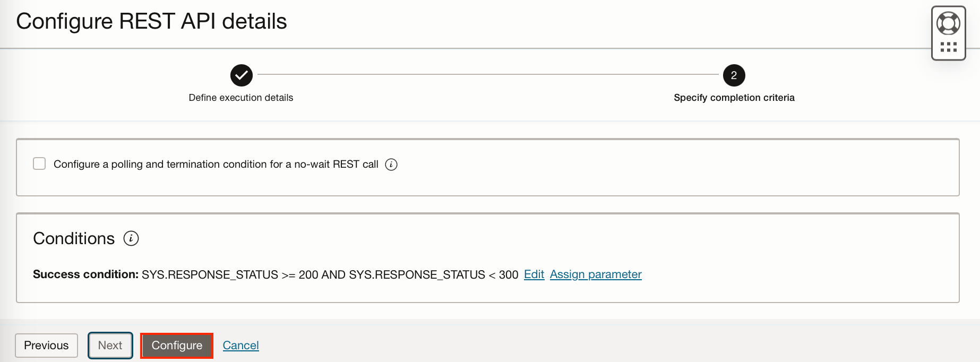Go back using the Previous button
The height and width of the screenshot is (362, 980).
[46, 345]
